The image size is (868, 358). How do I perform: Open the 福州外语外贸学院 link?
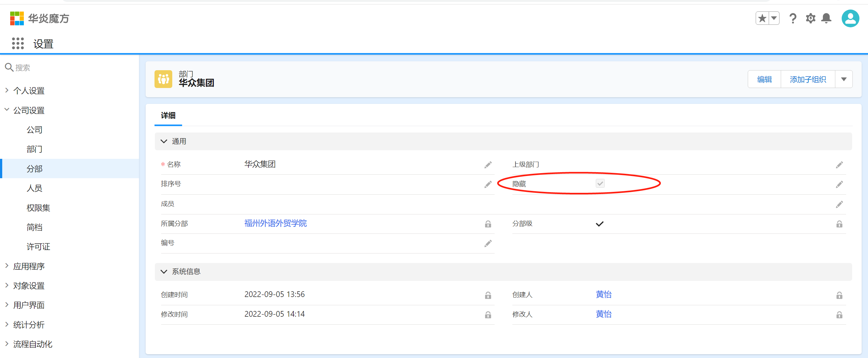(x=275, y=223)
